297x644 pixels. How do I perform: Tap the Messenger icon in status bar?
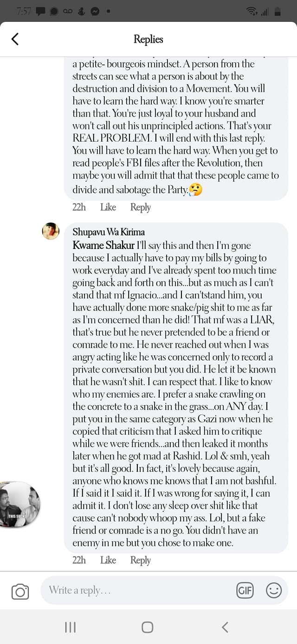pyautogui.click(x=95, y=12)
